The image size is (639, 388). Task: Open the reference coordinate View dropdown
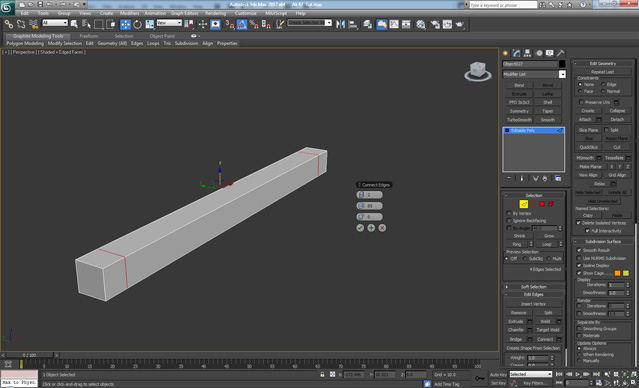(169, 23)
